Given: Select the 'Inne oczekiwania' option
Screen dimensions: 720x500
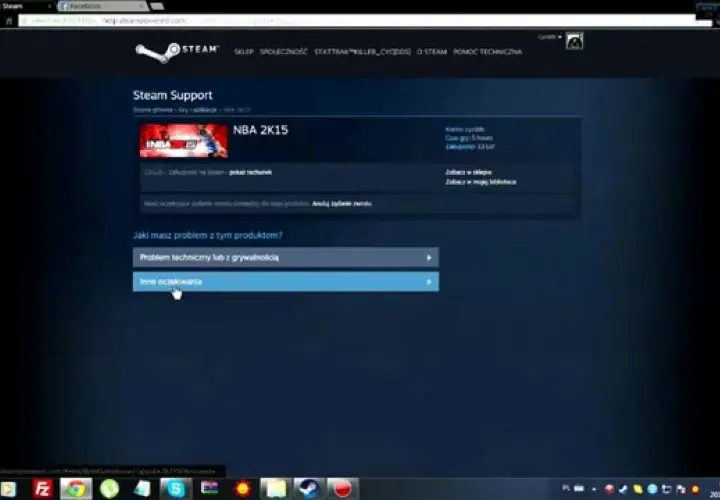Looking at the screenshot, I should tap(286, 281).
